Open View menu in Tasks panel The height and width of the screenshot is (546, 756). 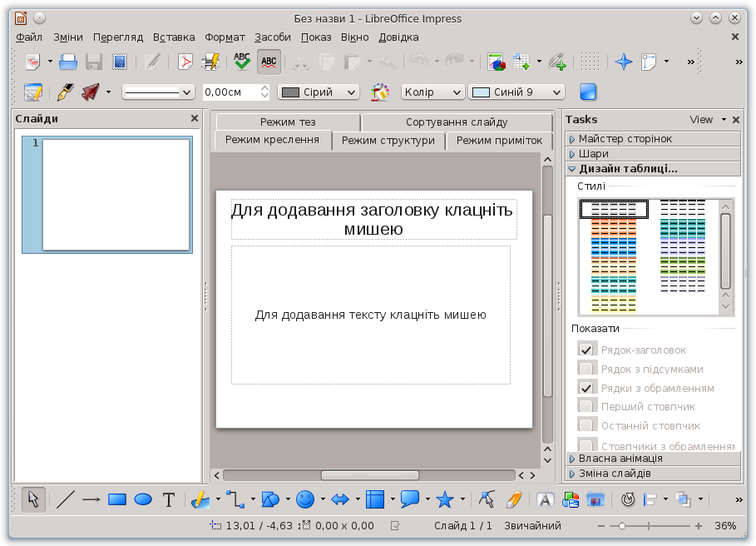coord(707,120)
